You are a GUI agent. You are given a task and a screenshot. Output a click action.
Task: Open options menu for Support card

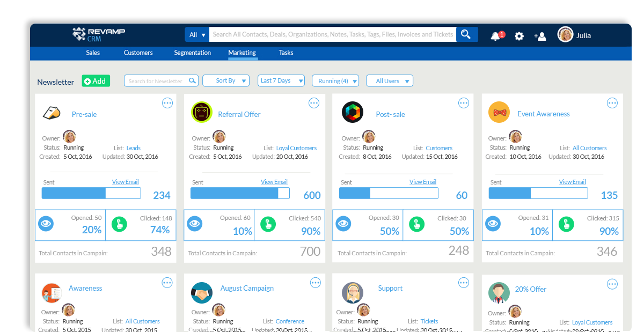click(x=464, y=283)
